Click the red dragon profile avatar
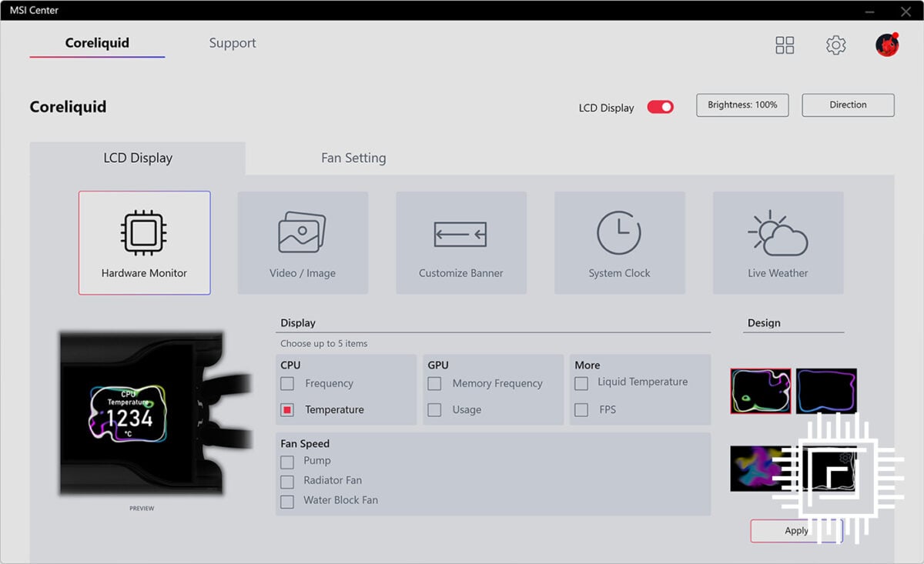924x564 pixels. click(x=887, y=45)
